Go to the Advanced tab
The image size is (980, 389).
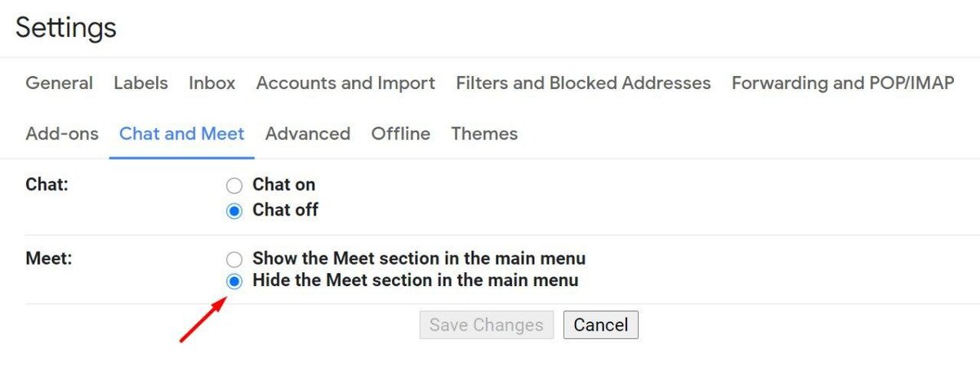point(308,134)
